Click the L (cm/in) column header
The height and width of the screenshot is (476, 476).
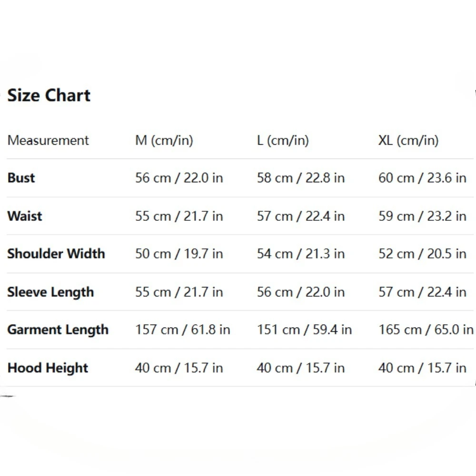click(x=283, y=140)
